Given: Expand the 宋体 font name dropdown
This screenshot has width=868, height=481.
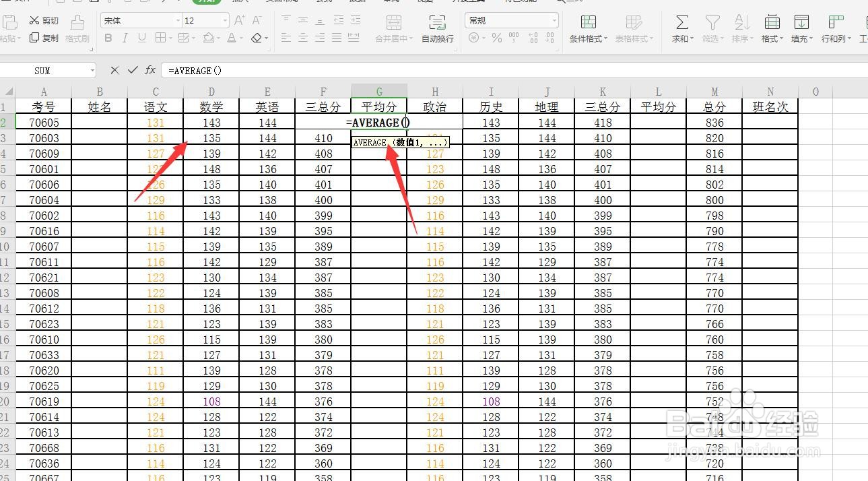Looking at the screenshot, I should point(178,21).
